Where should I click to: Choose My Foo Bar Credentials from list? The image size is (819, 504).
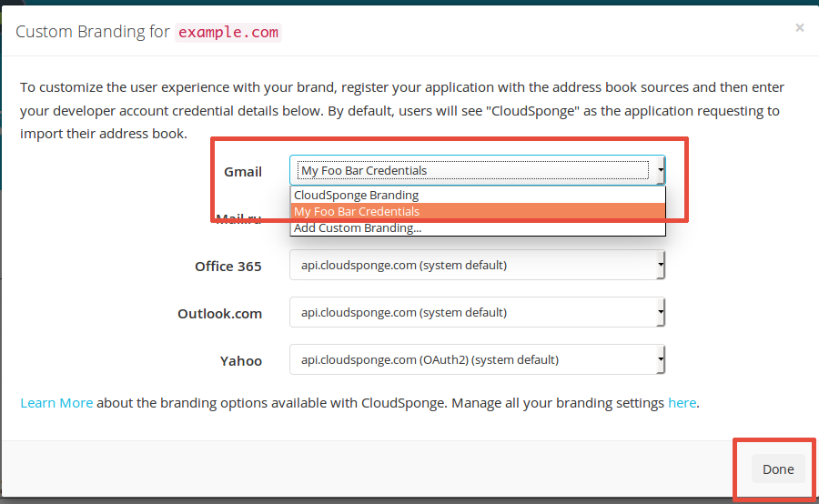(478, 212)
